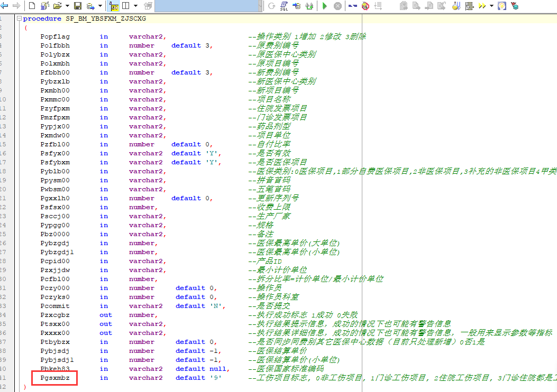This screenshot has height=392, width=557.
Task: Expand the dropdown next to yellow double arrows
Action: [491, 6]
